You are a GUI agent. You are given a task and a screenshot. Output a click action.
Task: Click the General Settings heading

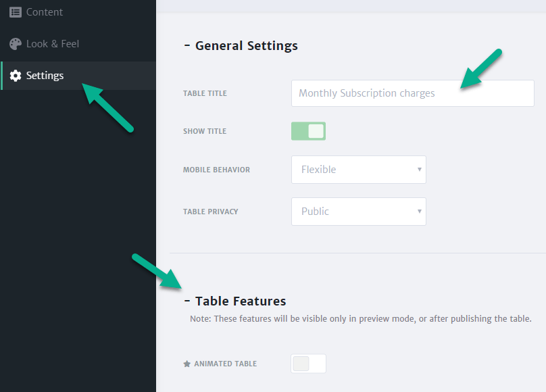246,46
